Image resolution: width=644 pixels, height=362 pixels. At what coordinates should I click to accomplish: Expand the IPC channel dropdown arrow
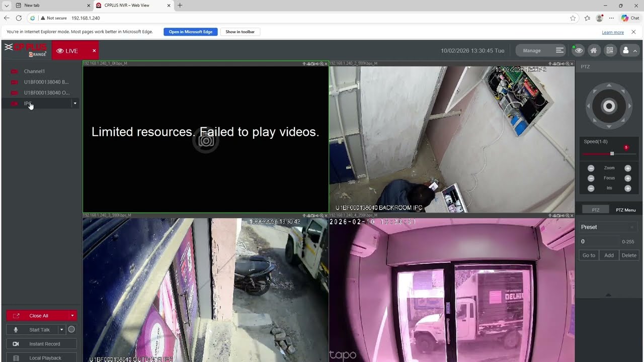click(75, 104)
